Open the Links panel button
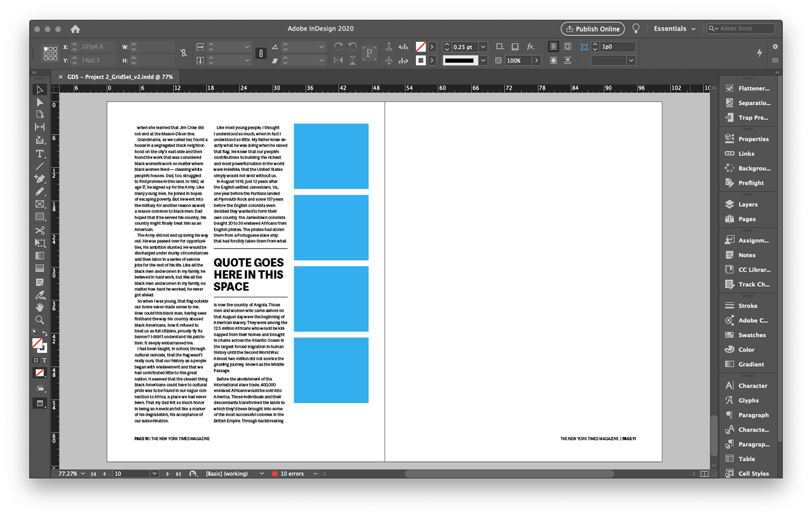The image size is (812, 517). [746, 154]
